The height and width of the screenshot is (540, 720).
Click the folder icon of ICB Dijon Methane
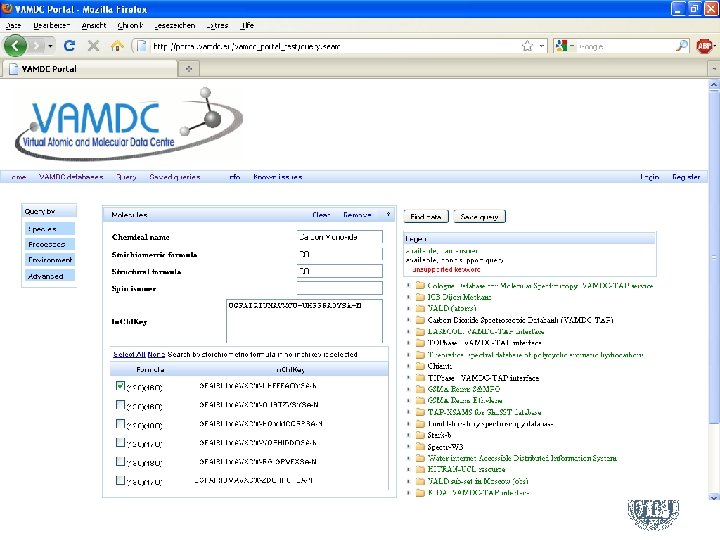click(420, 297)
